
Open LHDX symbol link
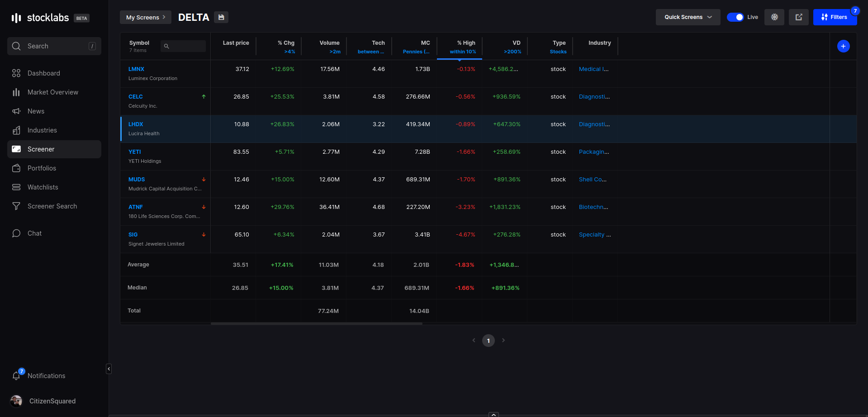tap(136, 124)
